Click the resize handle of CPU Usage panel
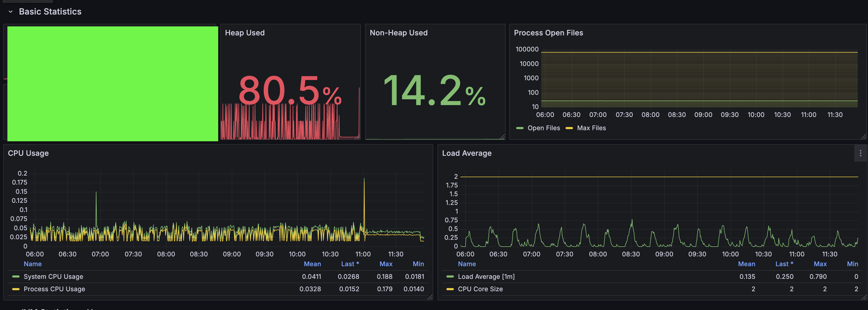This screenshot has width=868, height=310. tap(430, 297)
